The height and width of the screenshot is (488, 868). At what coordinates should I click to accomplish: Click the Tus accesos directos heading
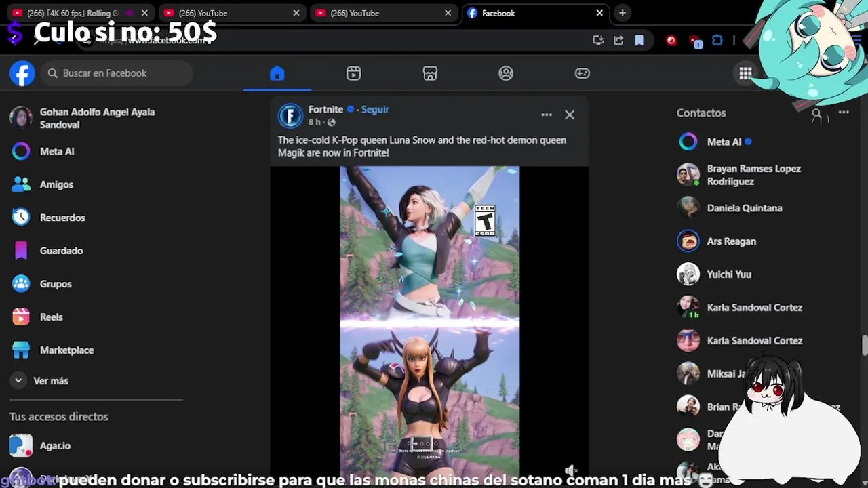click(59, 417)
